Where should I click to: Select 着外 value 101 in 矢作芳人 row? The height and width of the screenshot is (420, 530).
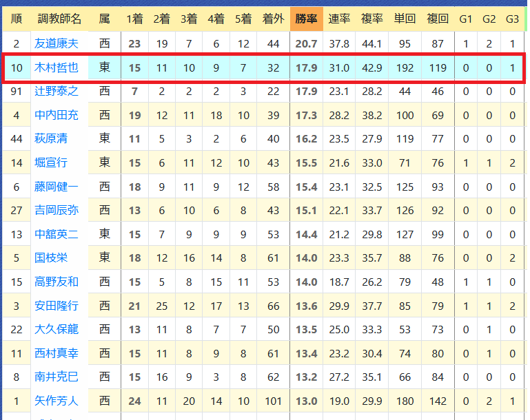[x=273, y=401]
